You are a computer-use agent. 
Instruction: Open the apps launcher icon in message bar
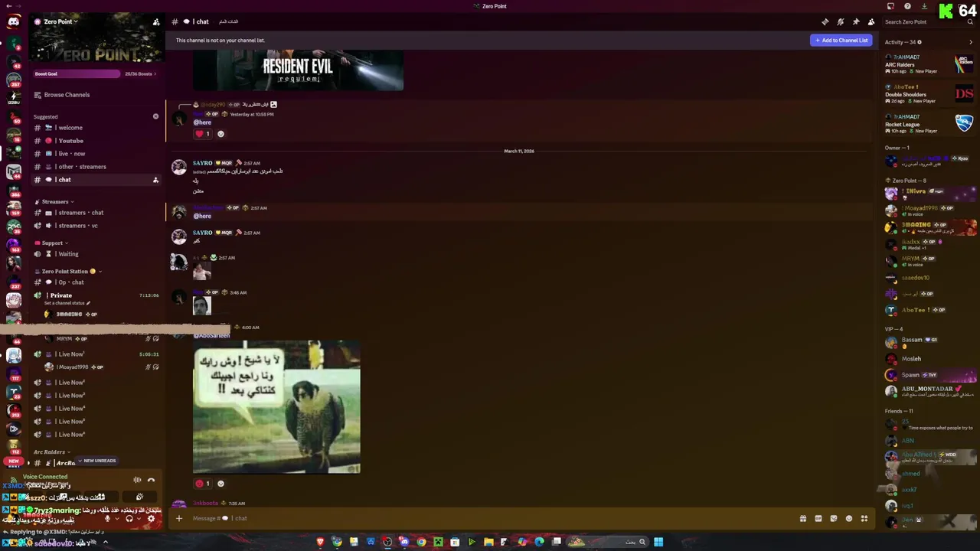pyautogui.click(x=864, y=518)
